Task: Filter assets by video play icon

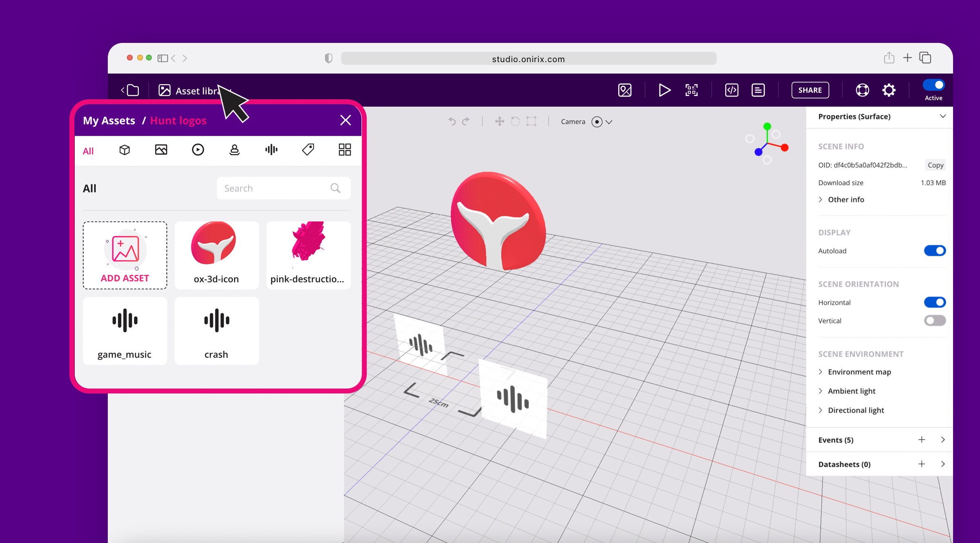Action: pos(198,150)
